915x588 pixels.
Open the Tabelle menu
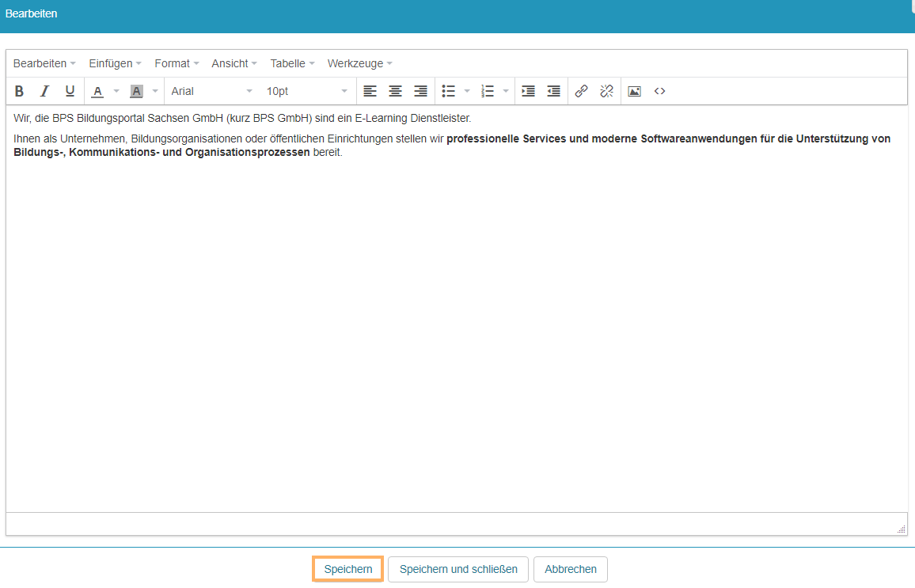[x=292, y=63]
